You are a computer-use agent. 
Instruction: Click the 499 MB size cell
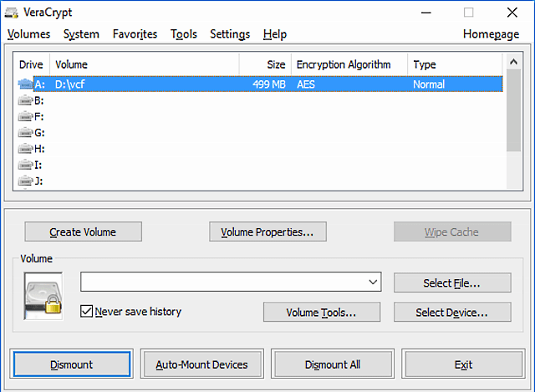269,84
